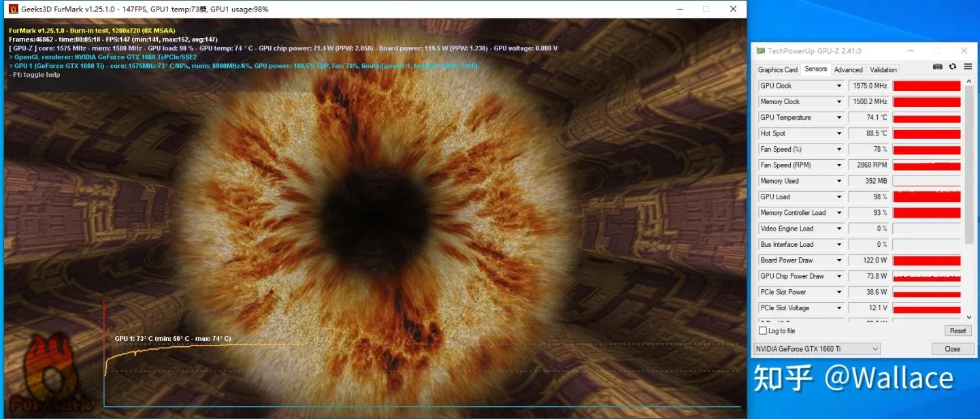Click the Memory Used 392 MB value
980x419 pixels.
point(869,181)
